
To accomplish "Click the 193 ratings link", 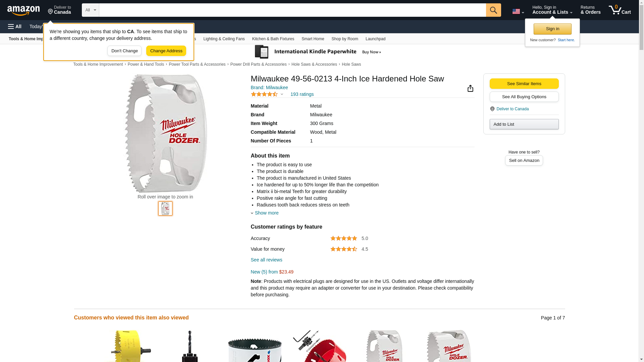I will 302,94.
